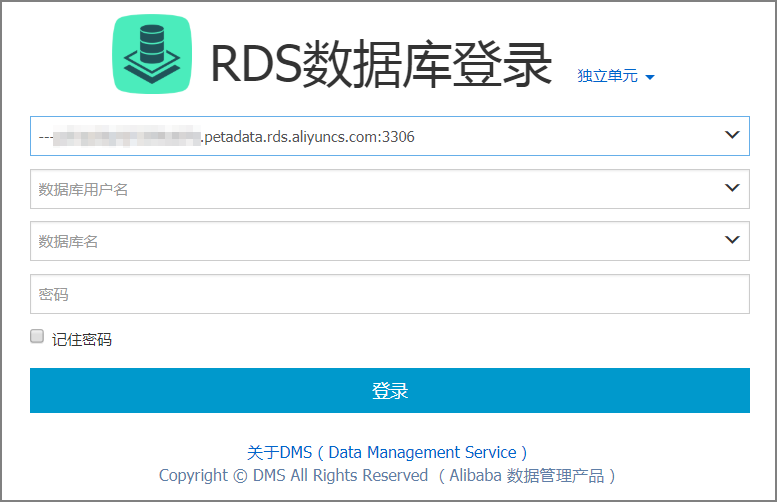Viewport: 777px width, 502px height.
Task: Click the Copyright DMS All Rights Reserved text
Action: coord(387,475)
